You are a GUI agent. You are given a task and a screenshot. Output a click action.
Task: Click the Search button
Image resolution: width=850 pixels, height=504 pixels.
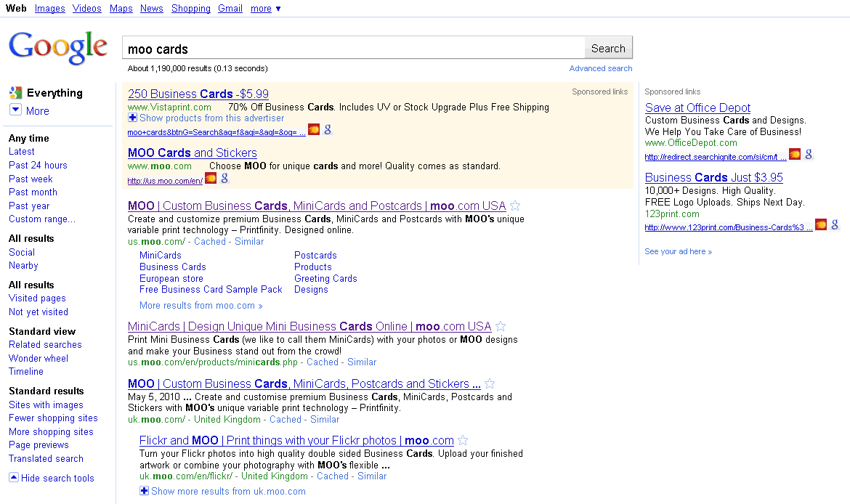click(x=608, y=48)
